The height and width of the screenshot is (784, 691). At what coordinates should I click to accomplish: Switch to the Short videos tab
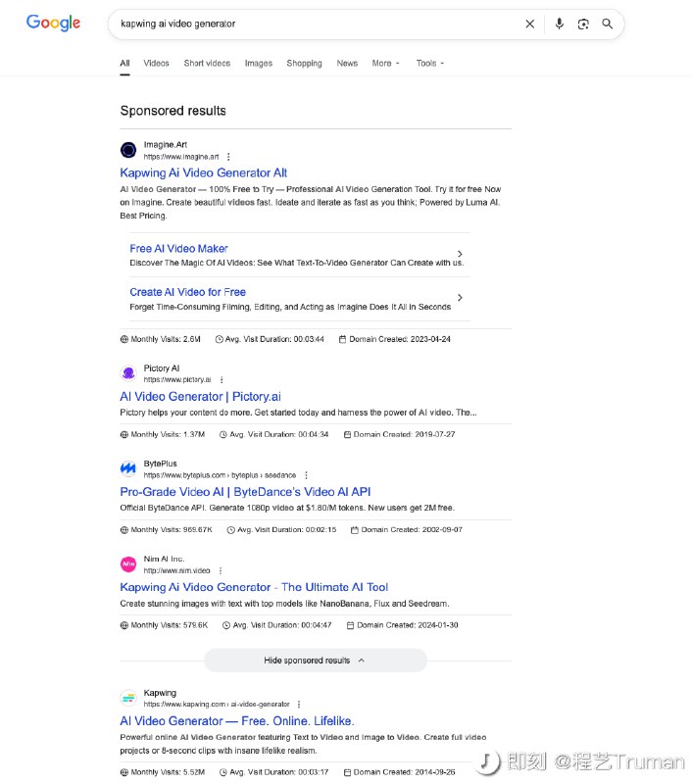pyautogui.click(x=207, y=64)
